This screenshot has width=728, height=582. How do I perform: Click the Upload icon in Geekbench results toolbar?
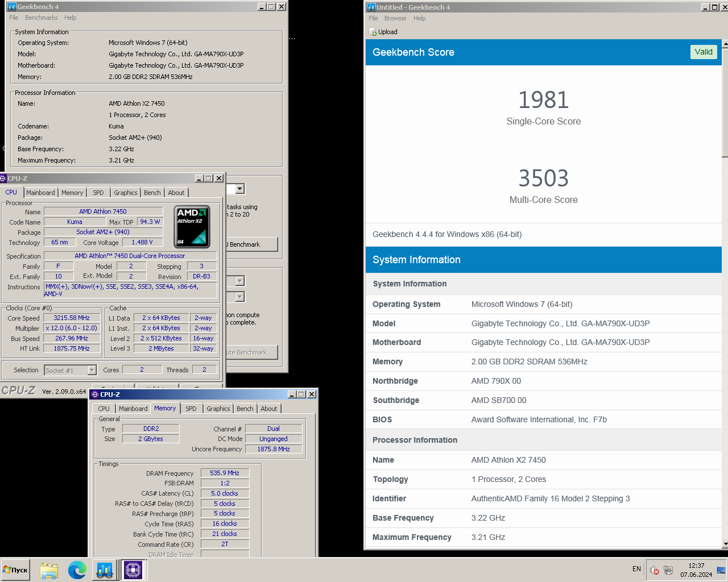(373, 32)
